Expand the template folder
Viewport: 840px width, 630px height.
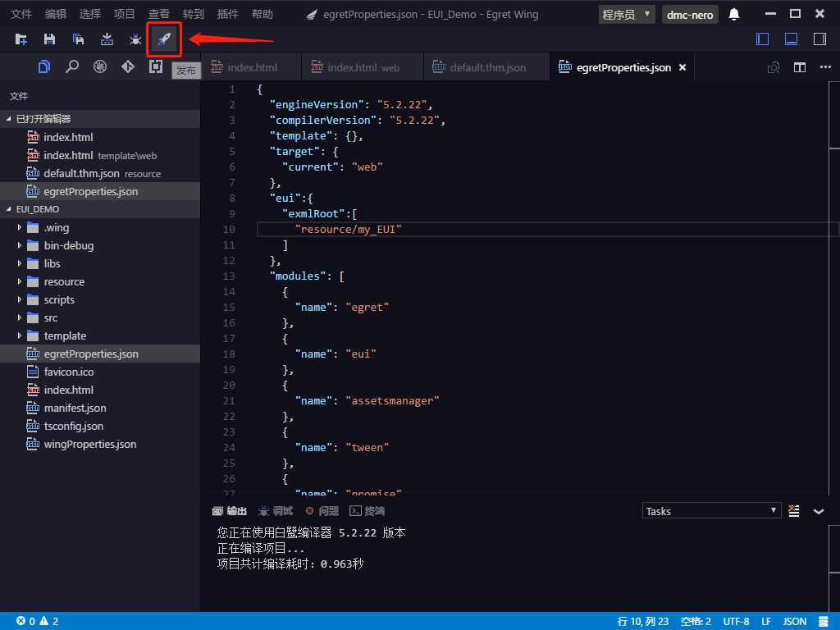(20, 336)
